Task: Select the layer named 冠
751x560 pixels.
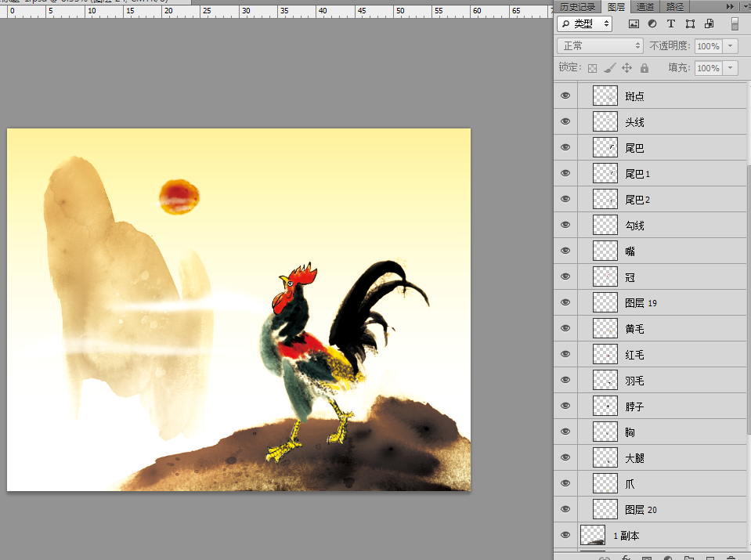Action: [630, 277]
